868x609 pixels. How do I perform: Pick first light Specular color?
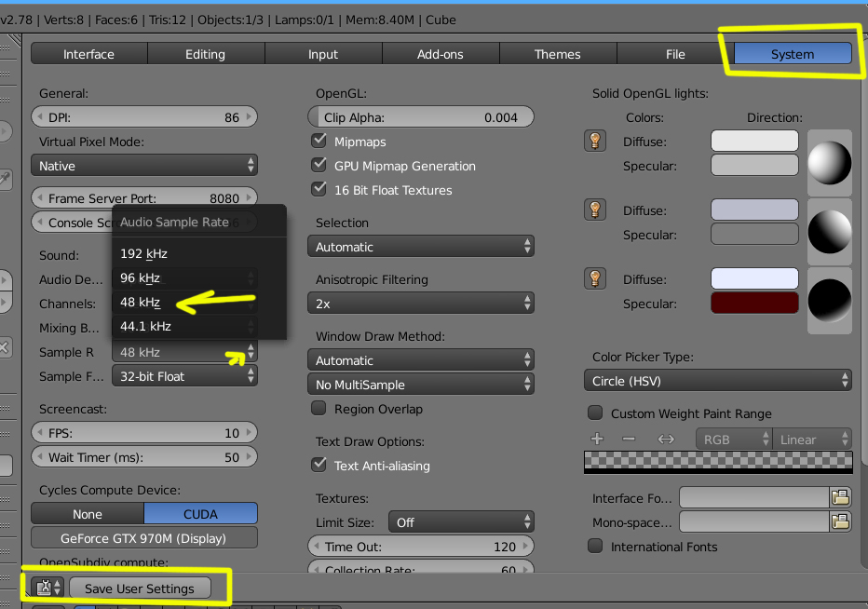pyautogui.click(x=754, y=165)
